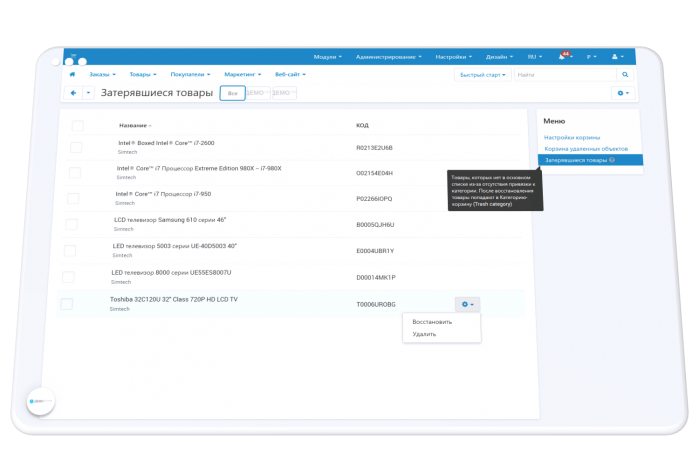Open the Веб-сайт menu
Screen dimensions: 700x466
pyautogui.click(x=290, y=75)
